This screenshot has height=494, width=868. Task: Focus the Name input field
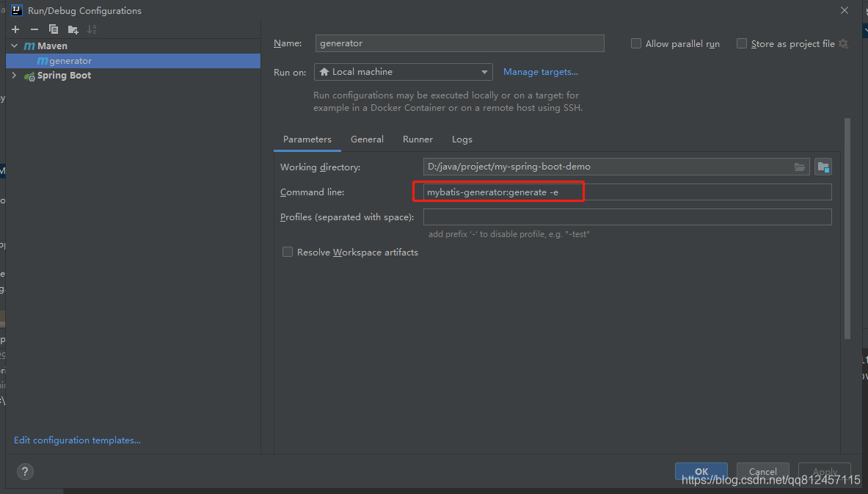click(459, 43)
